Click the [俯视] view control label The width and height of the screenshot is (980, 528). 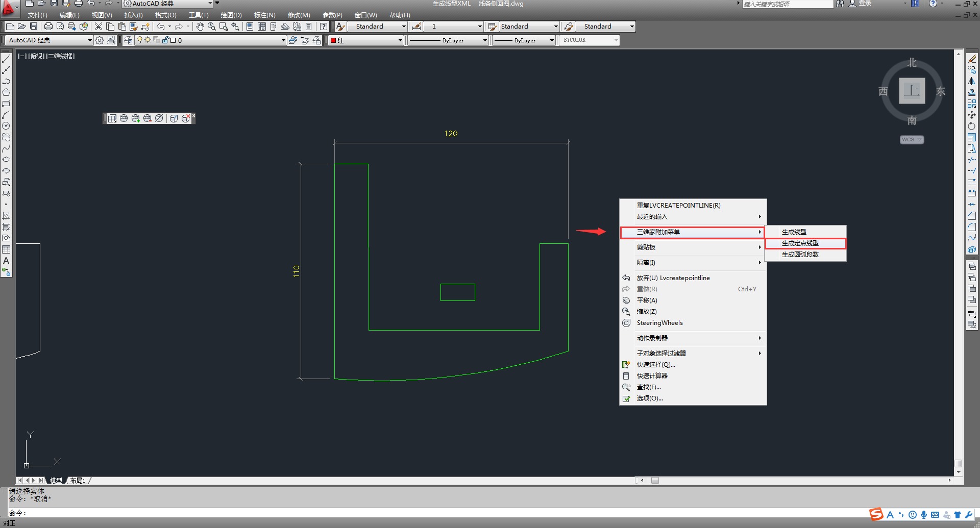(x=36, y=56)
